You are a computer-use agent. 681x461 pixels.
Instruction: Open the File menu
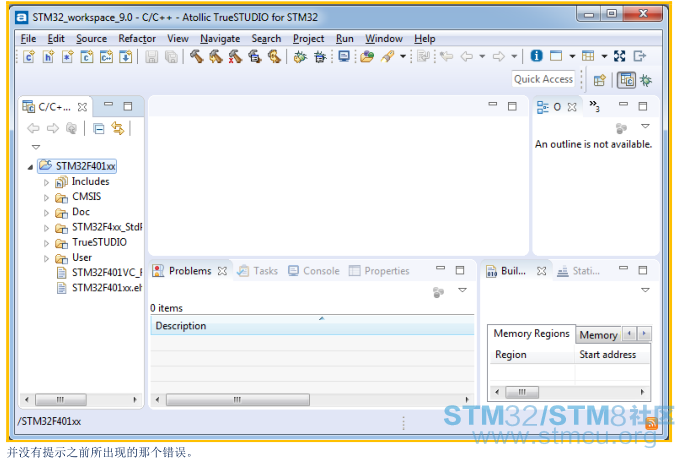tap(28, 39)
